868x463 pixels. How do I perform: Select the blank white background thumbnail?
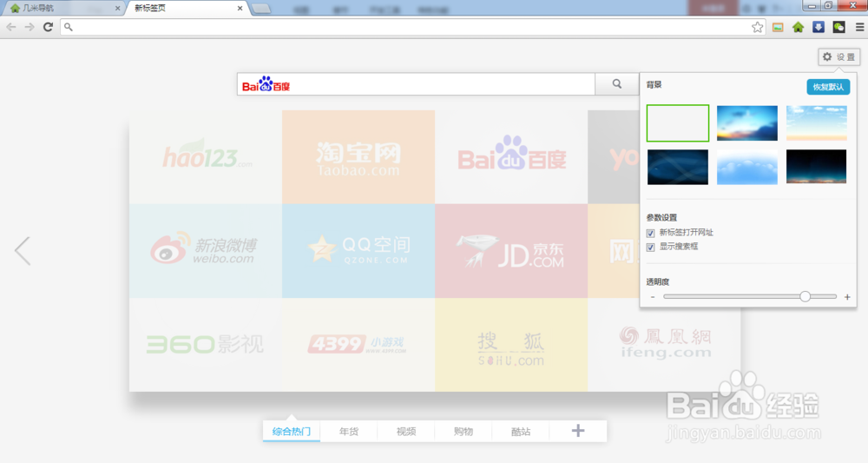pos(678,123)
